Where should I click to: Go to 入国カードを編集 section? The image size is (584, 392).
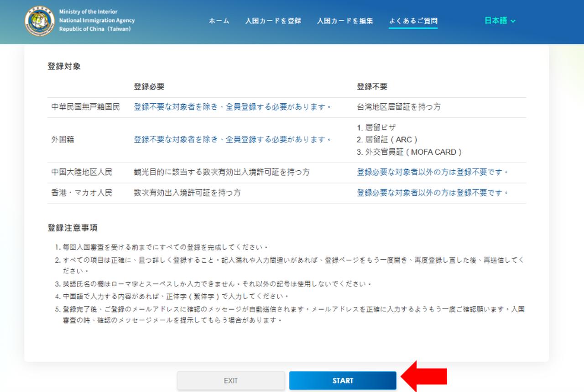tap(345, 21)
